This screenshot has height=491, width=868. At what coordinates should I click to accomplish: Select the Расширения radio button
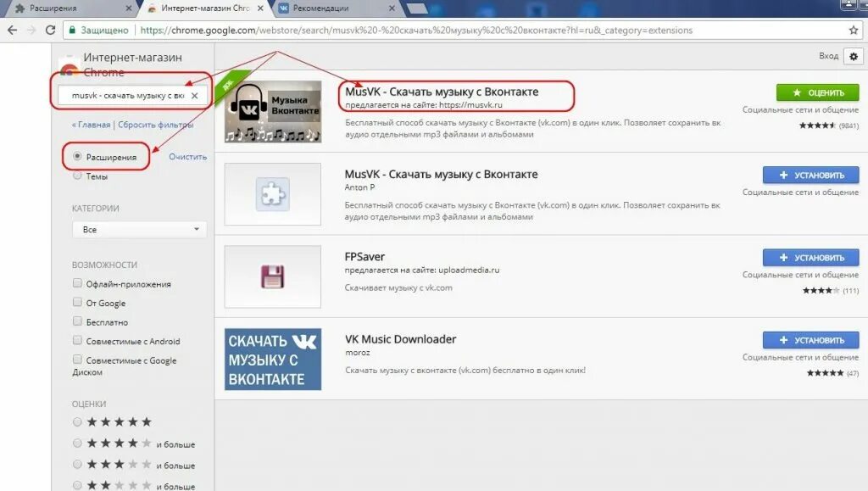pyautogui.click(x=77, y=157)
